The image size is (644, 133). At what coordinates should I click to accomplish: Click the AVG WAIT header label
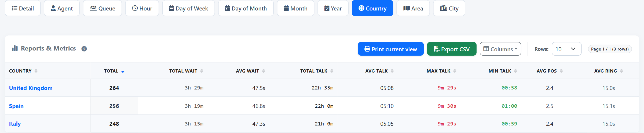(x=247, y=71)
